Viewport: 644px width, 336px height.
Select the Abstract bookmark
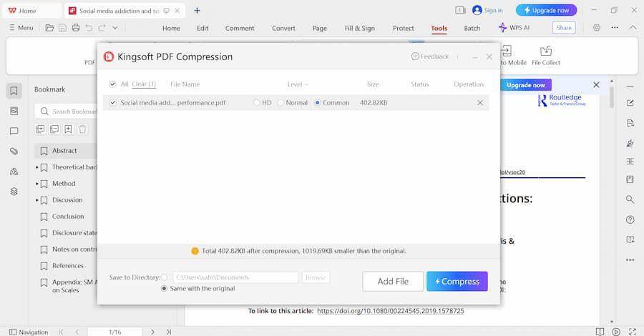click(x=64, y=151)
